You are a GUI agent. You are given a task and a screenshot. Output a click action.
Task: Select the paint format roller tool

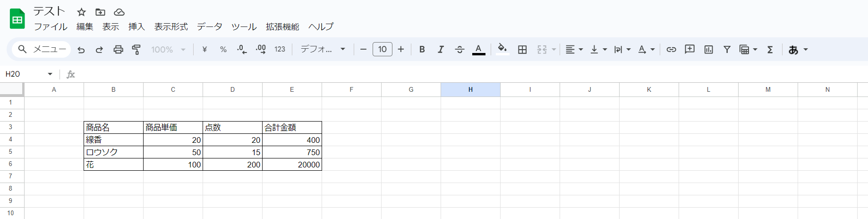(136, 50)
